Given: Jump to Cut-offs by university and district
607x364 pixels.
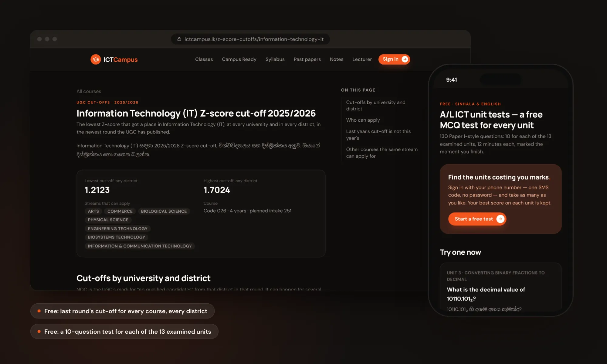Looking at the screenshot, I should pyautogui.click(x=376, y=106).
